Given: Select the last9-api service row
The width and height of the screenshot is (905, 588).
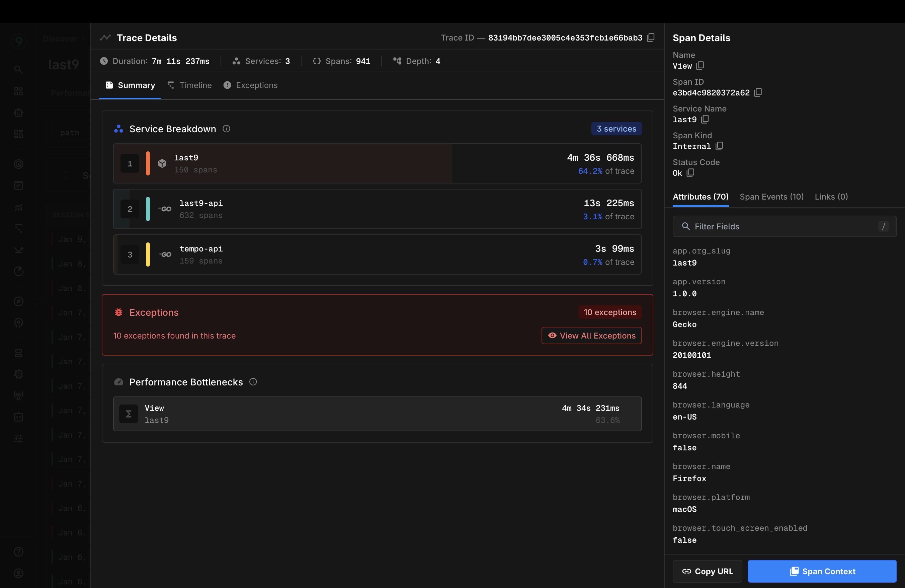Looking at the screenshot, I should pos(377,209).
